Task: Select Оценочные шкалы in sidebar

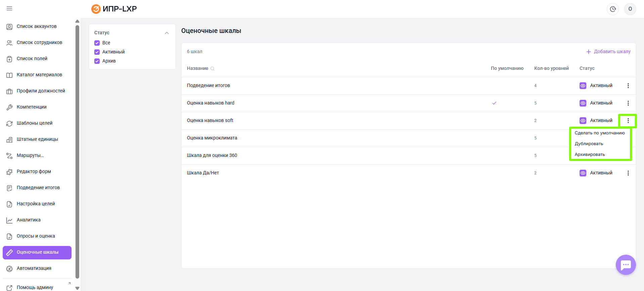Action: 37,252
